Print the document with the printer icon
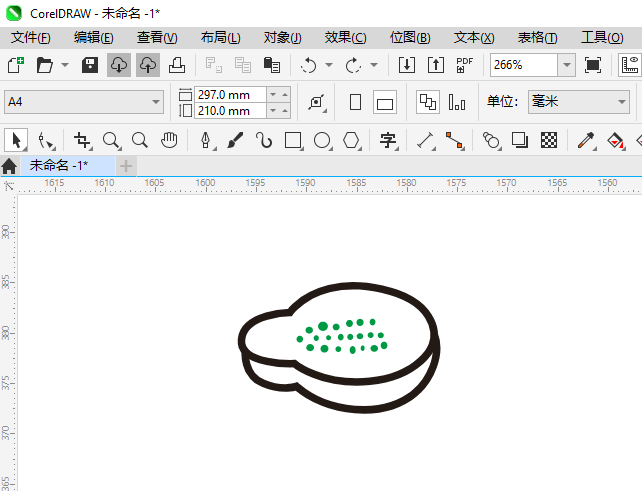Screen dimensions: 642x491 [177, 65]
